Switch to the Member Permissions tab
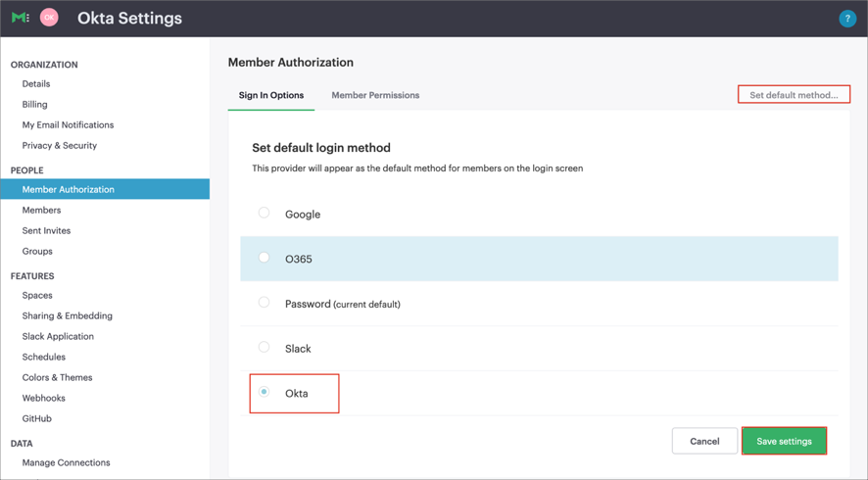The height and width of the screenshot is (480, 868). (x=375, y=95)
